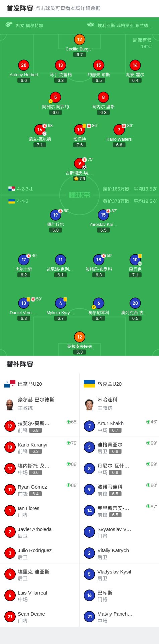Select Sean Deane number 21 goalkeeper
The image size is (159, 644).
40,617
